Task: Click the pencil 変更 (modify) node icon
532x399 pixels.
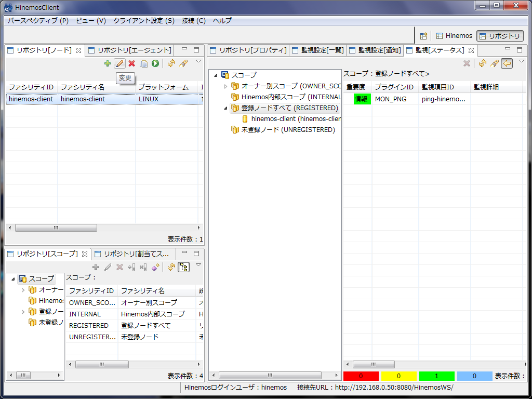Action: coord(119,63)
